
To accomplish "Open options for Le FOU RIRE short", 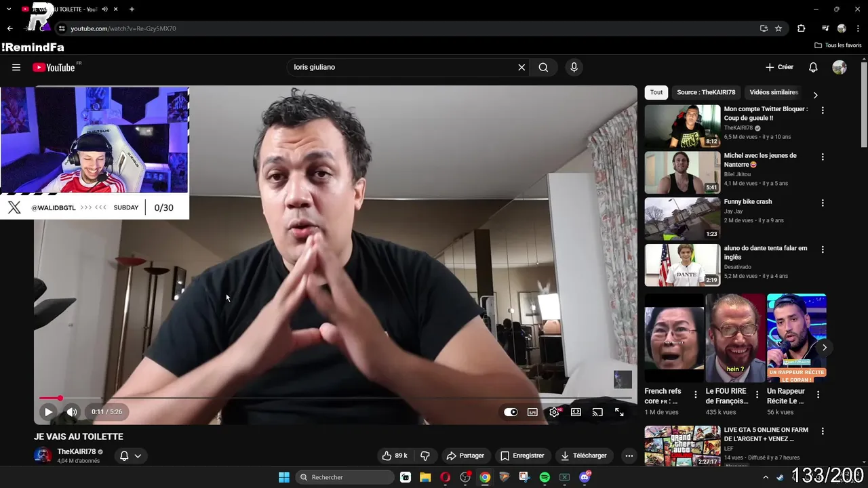I will click(x=756, y=394).
